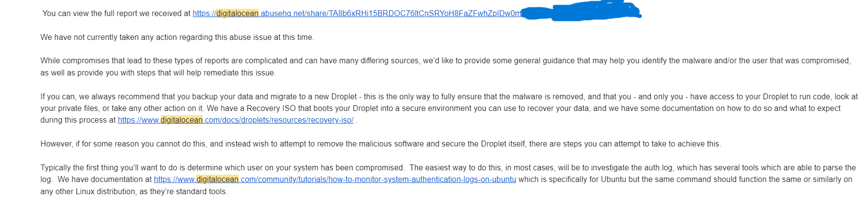The width and height of the screenshot is (868, 200).
Task: Click the blue scribble redacting the URL
Action: coord(580,13)
